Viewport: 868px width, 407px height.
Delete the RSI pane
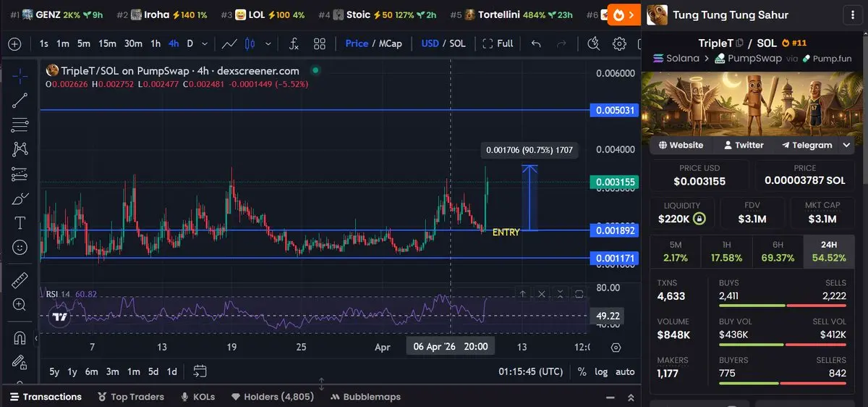click(541, 293)
